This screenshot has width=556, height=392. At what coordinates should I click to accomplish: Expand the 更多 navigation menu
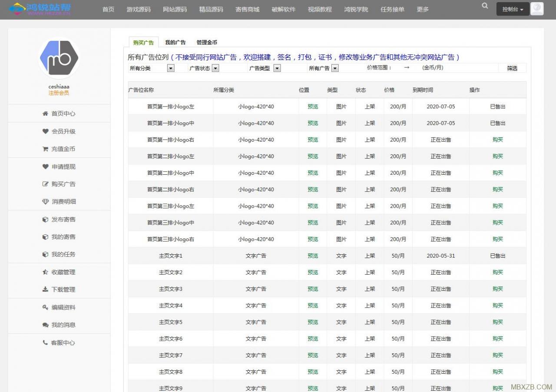tap(423, 9)
